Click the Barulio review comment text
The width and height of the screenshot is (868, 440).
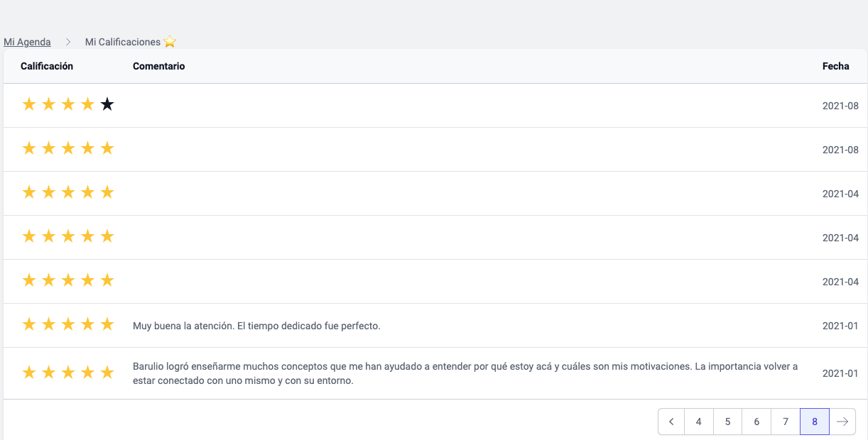tap(465, 373)
